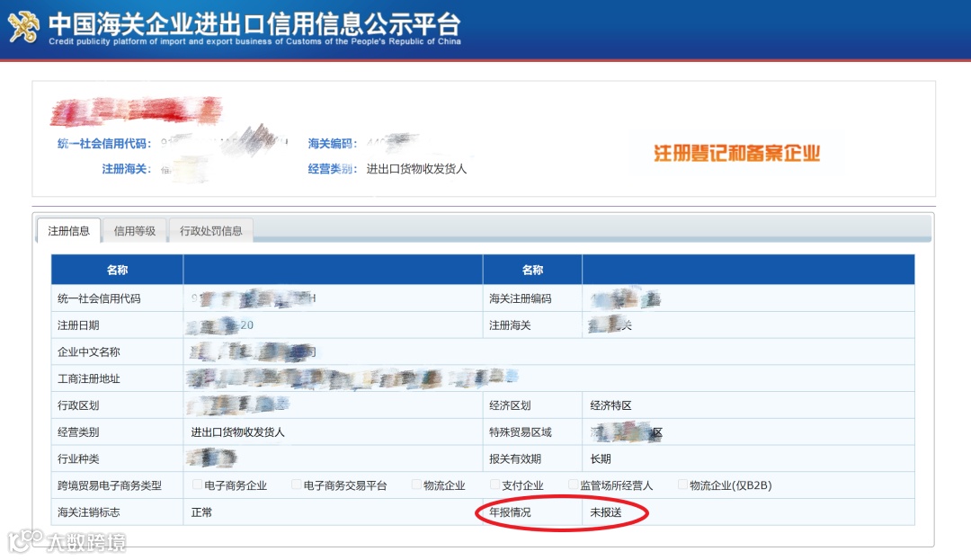The height and width of the screenshot is (560, 971).
Task: Click 进出口货物收发货人 beside 经营类别 in header card
Action: [417, 169]
